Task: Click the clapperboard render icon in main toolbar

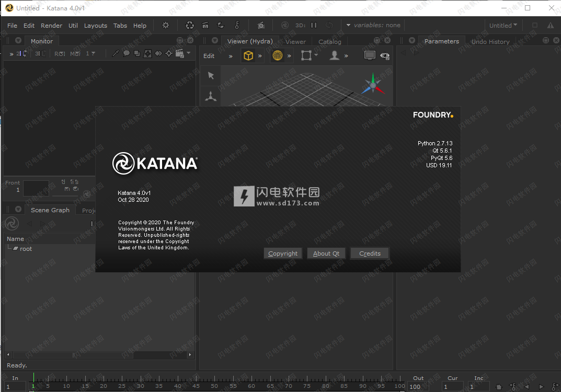Action: (x=205, y=25)
